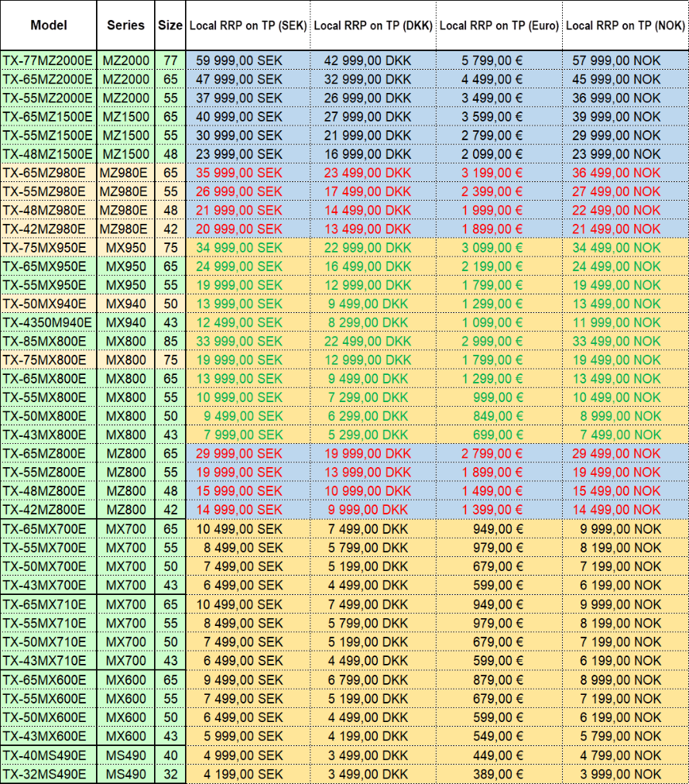The image size is (689, 784).
Task: Select model cell TX-75MX800E
Action: coord(49,360)
